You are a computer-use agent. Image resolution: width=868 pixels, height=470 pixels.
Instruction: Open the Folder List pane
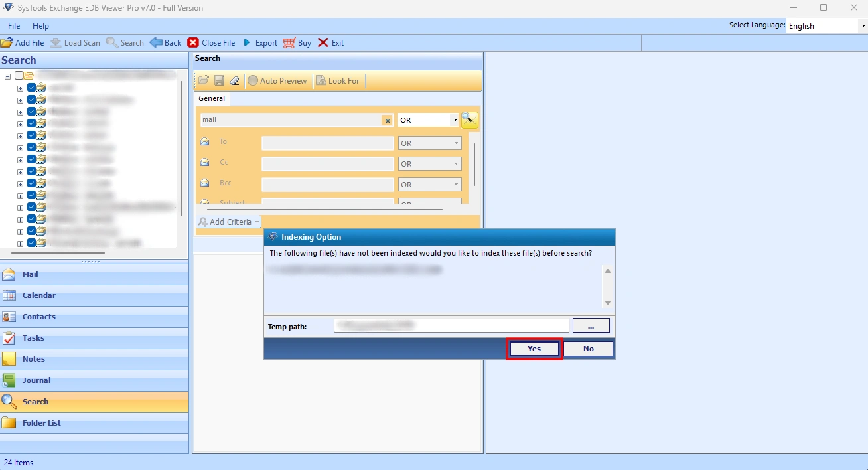(x=94, y=423)
